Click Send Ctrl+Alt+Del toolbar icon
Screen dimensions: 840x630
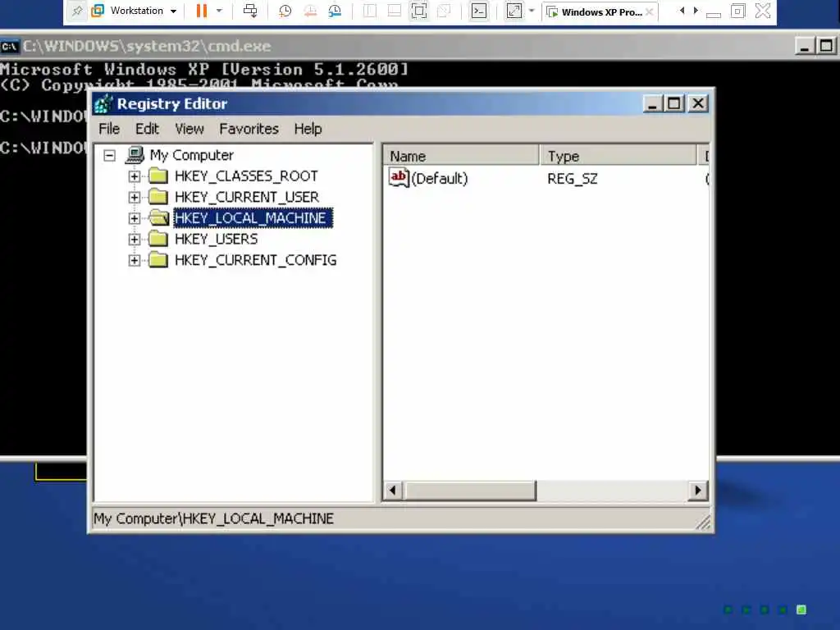250,11
